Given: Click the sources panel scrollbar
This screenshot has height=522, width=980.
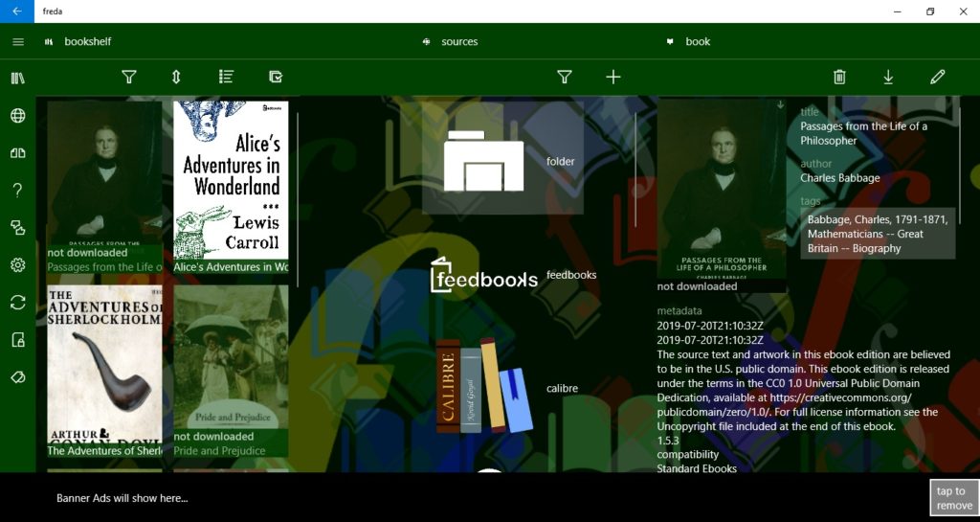Looking at the screenshot, I should coord(635,170).
